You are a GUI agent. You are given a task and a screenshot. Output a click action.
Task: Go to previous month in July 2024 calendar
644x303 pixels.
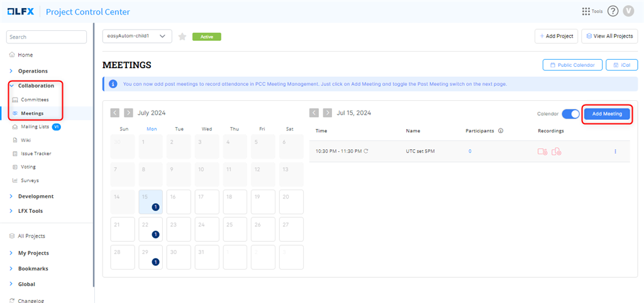pos(115,113)
